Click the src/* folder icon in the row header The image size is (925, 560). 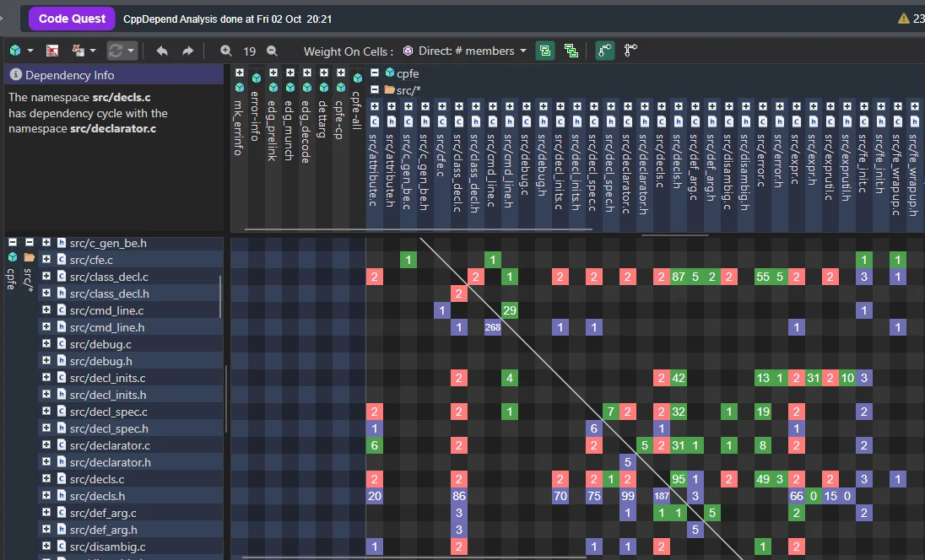pyautogui.click(x=29, y=257)
